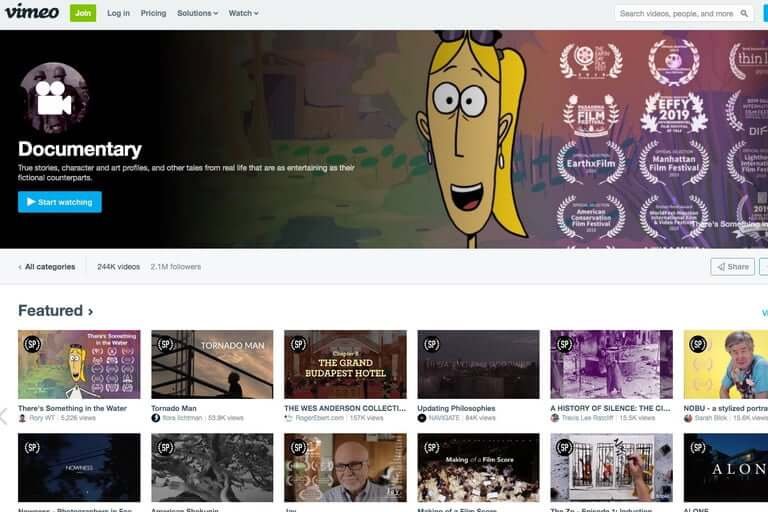Click the Start watching button
This screenshot has width=768, height=512.
(60, 202)
